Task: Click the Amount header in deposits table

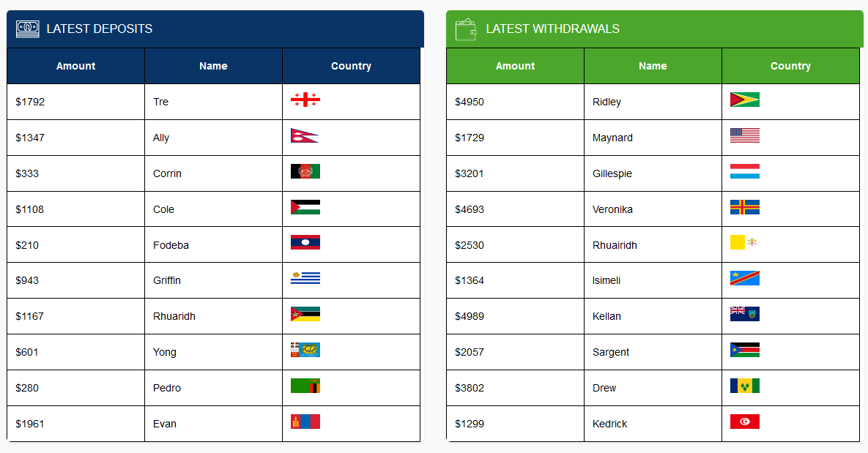Action: coord(76,66)
